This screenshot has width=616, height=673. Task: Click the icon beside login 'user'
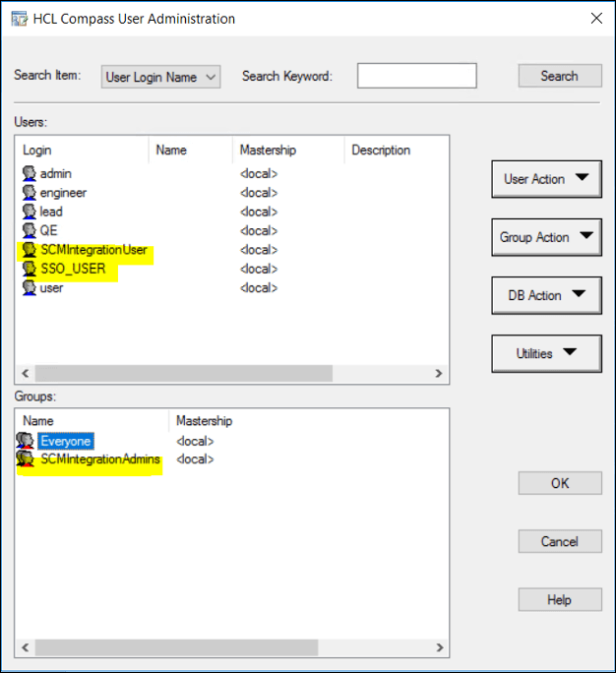pos(30,287)
